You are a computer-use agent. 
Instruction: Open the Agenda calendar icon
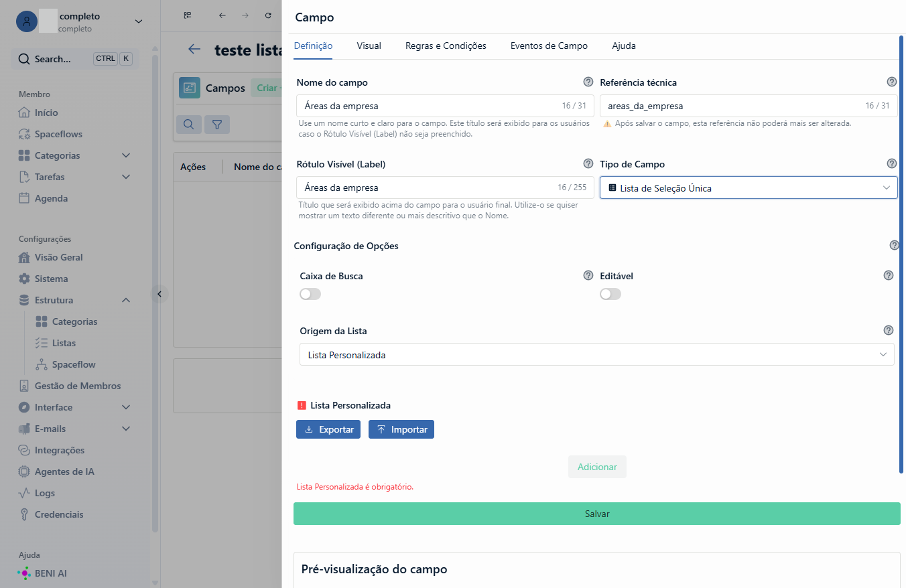pos(24,198)
